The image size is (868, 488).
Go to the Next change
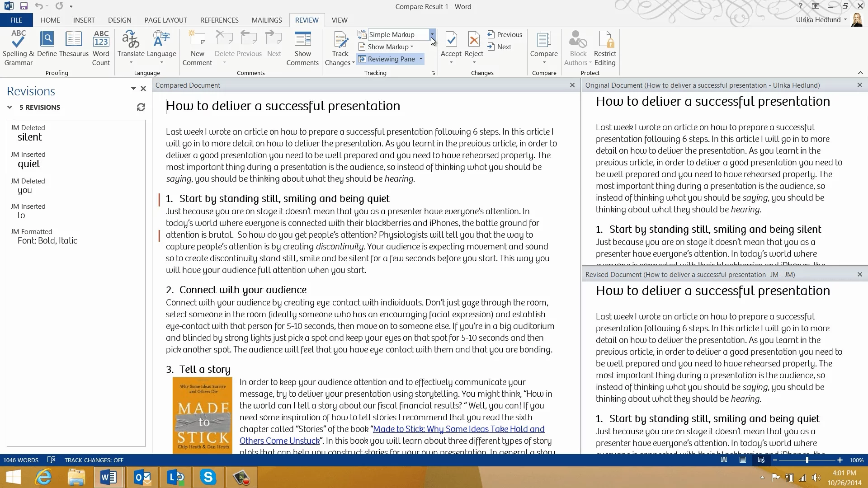click(x=500, y=47)
